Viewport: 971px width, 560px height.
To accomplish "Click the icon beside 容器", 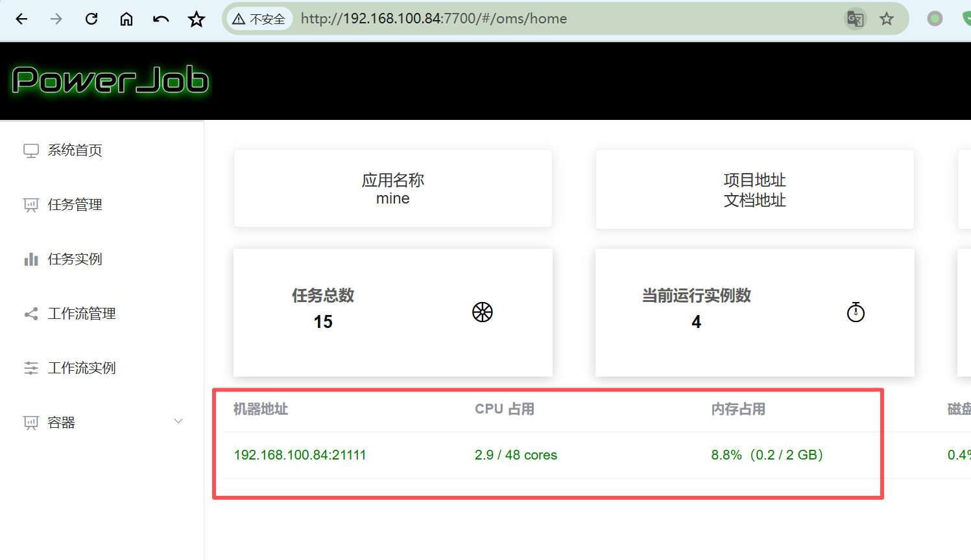I will (x=31, y=423).
